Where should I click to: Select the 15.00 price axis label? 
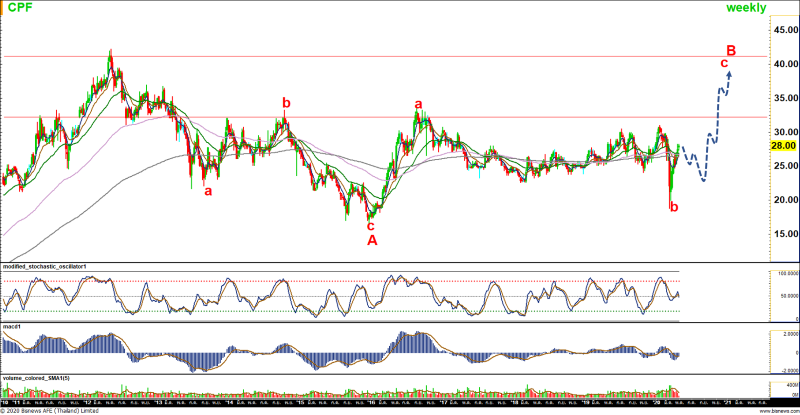783,234
